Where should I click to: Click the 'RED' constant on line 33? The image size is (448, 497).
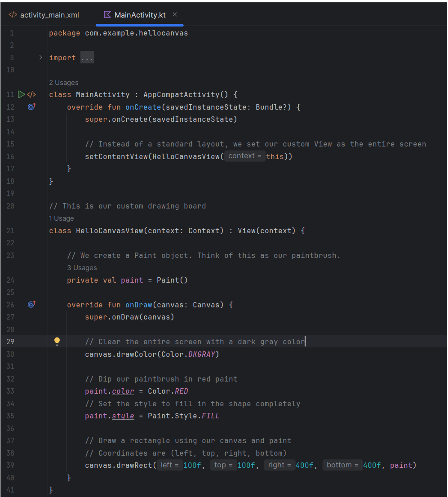point(182,391)
